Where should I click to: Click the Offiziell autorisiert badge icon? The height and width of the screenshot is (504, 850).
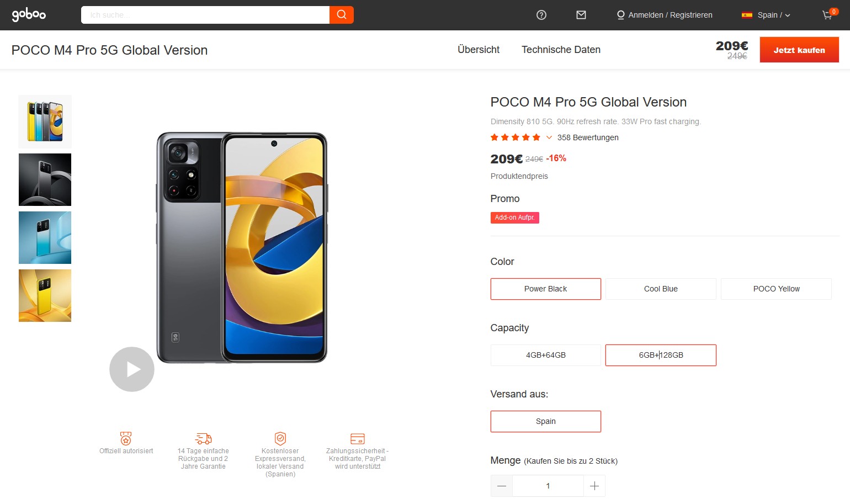pos(126,438)
